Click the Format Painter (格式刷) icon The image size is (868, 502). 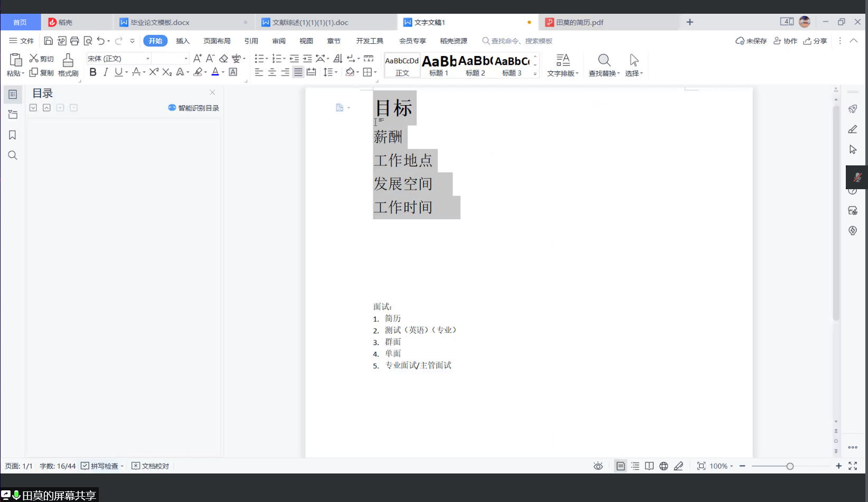pyautogui.click(x=68, y=64)
